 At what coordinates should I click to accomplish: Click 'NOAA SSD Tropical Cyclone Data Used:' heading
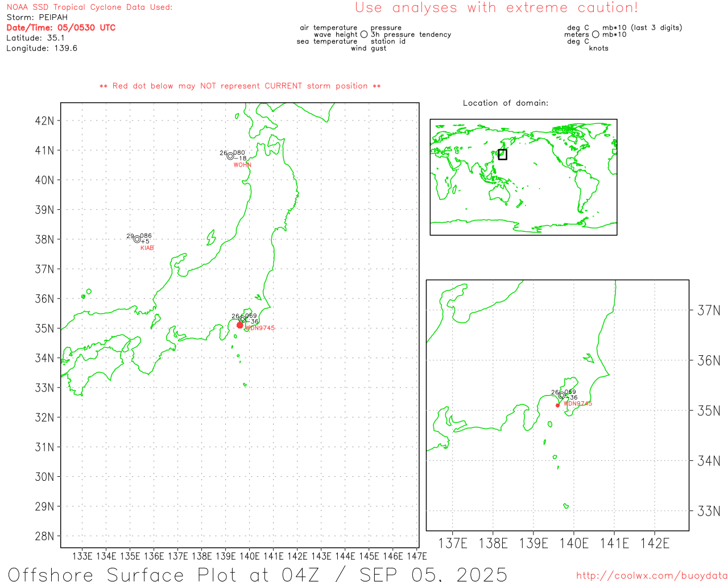coord(89,7)
